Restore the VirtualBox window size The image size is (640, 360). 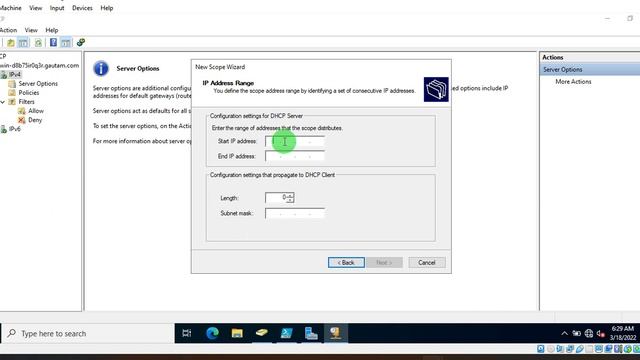tap(630, 18)
